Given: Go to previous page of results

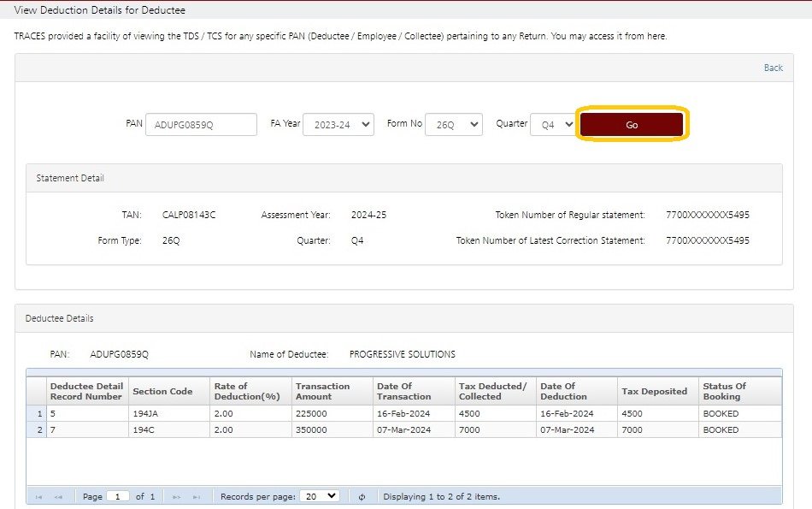Looking at the screenshot, I should click(58, 496).
